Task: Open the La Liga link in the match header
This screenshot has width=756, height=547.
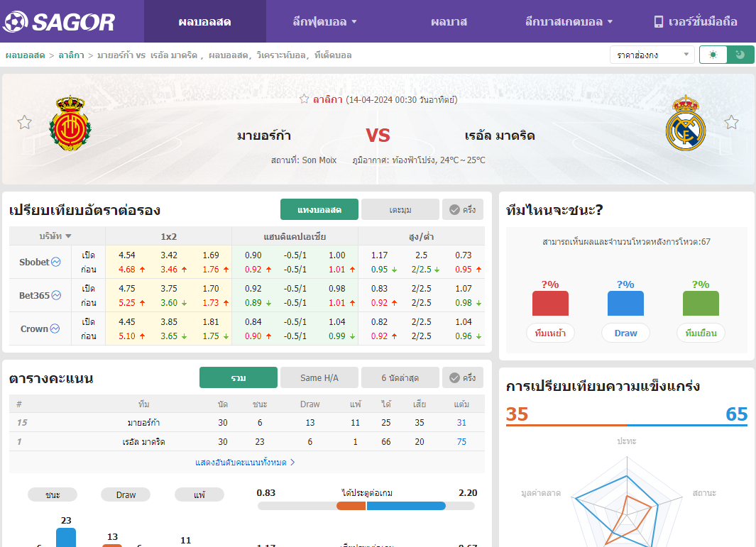Action: (327, 99)
